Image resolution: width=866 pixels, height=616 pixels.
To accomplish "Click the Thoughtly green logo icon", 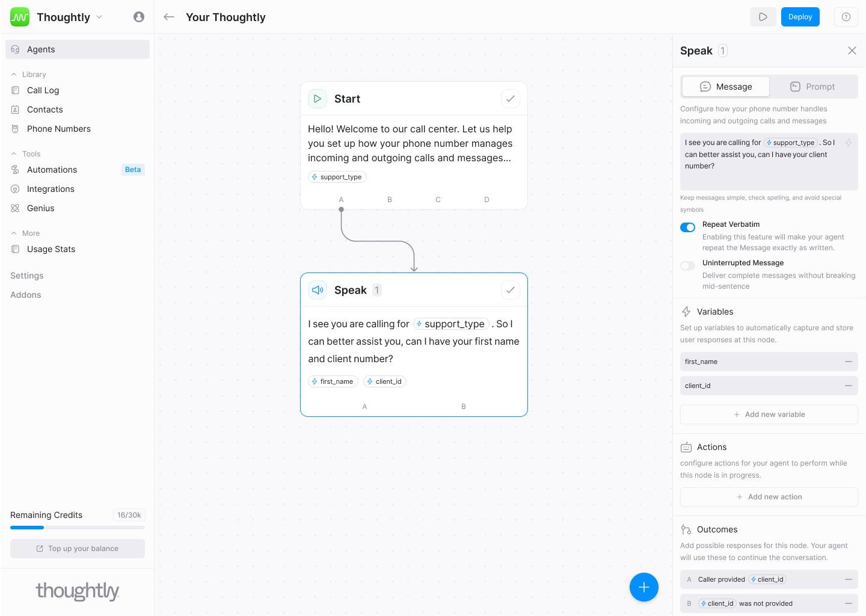I will pyautogui.click(x=20, y=17).
